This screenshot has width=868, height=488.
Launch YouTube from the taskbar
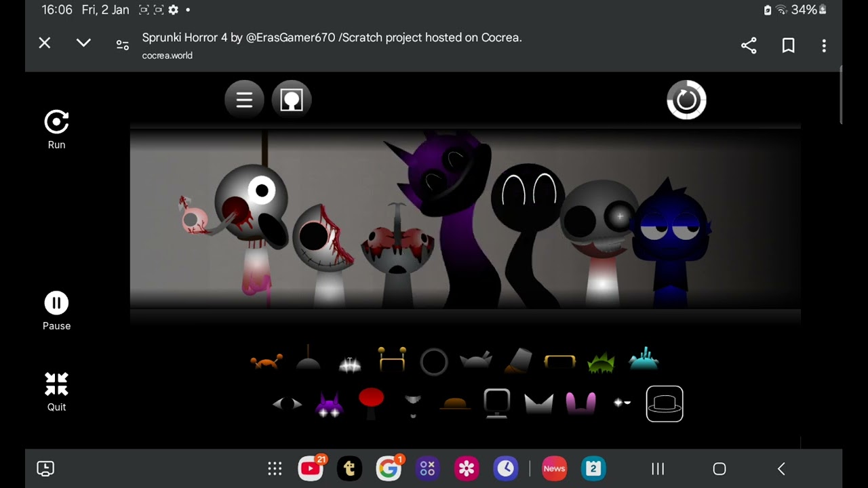click(x=311, y=468)
